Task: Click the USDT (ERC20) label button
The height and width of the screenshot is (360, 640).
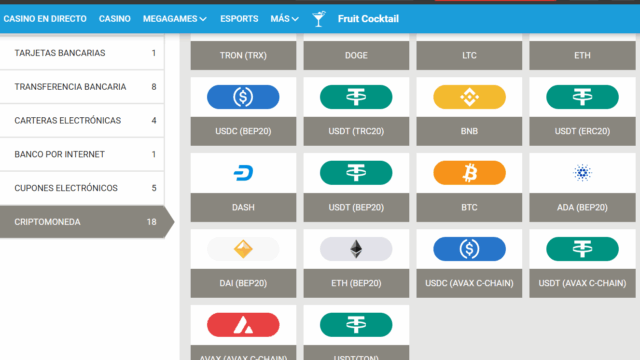Action: click(582, 131)
